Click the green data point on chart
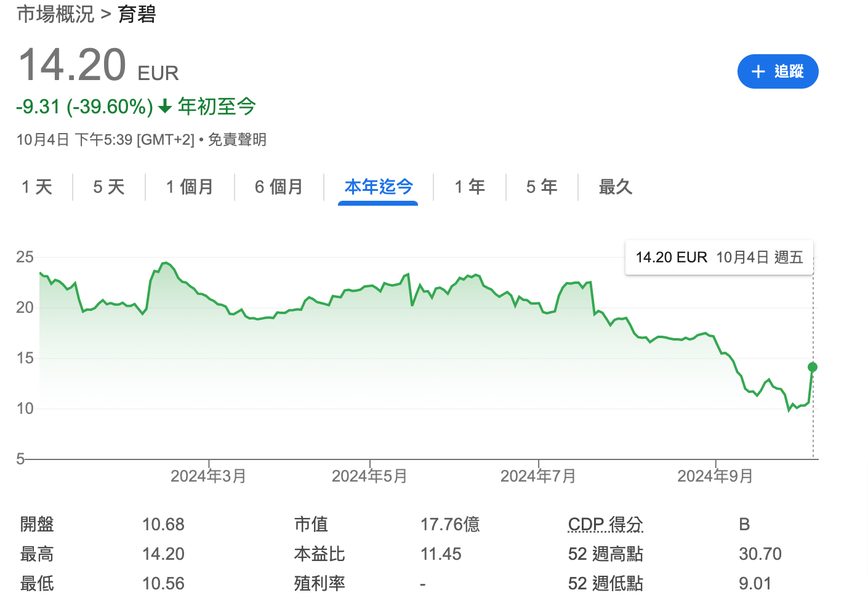The image size is (868, 606). coord(813,367)
